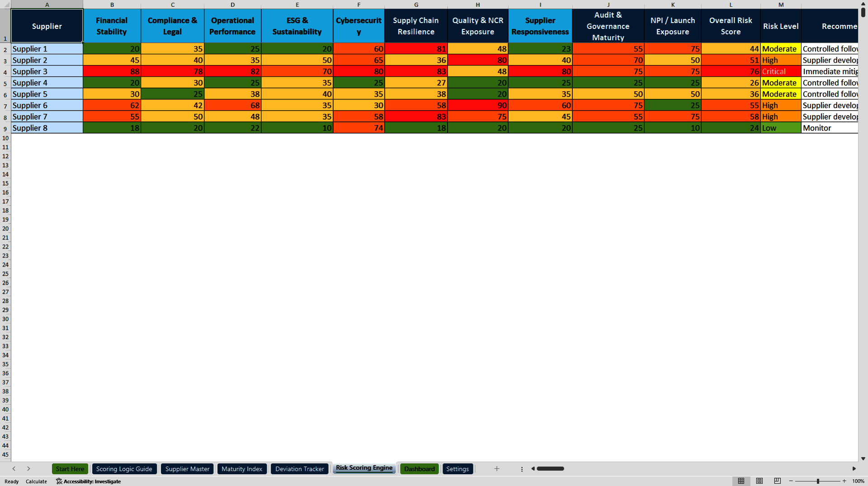Viewport: 868px width, 486px height.
Task: Click horizontal scrollbar right arrow
Action: click(x=854, y=469)
